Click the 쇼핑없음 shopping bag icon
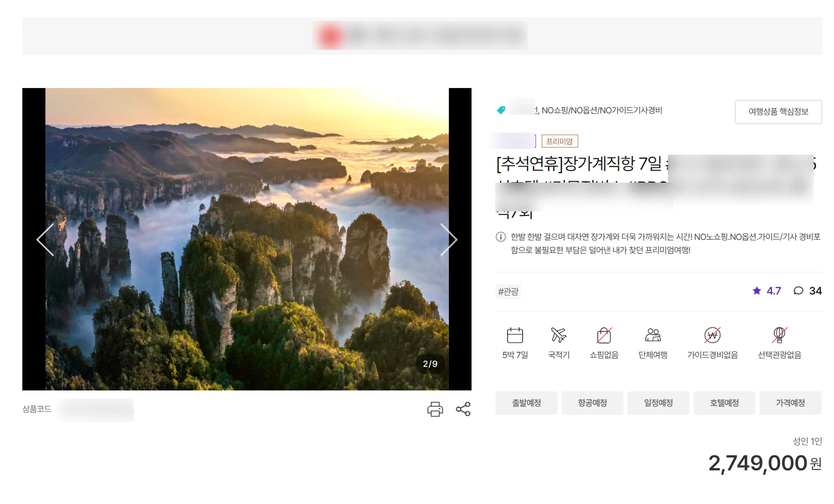Viewport: 834px width, 504px height. [604, 335]
